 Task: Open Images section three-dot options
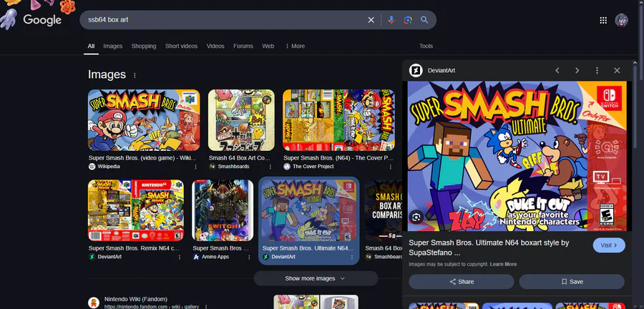(x=135, y=75)
